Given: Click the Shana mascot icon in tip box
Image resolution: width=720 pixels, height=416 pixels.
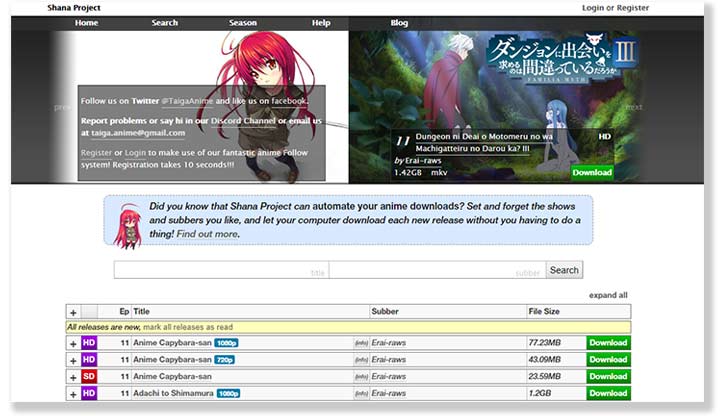Looking at the screenshot, I should (127, 225).
